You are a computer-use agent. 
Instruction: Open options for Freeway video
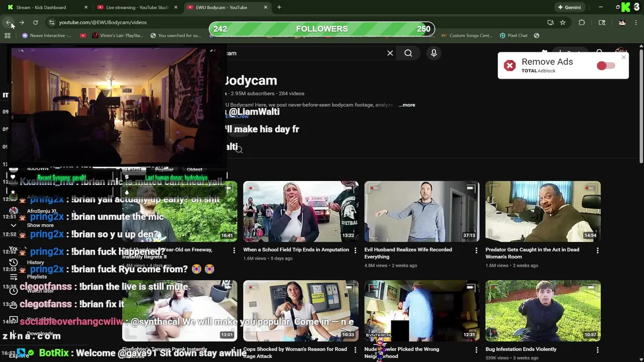(x=234, y=250)
